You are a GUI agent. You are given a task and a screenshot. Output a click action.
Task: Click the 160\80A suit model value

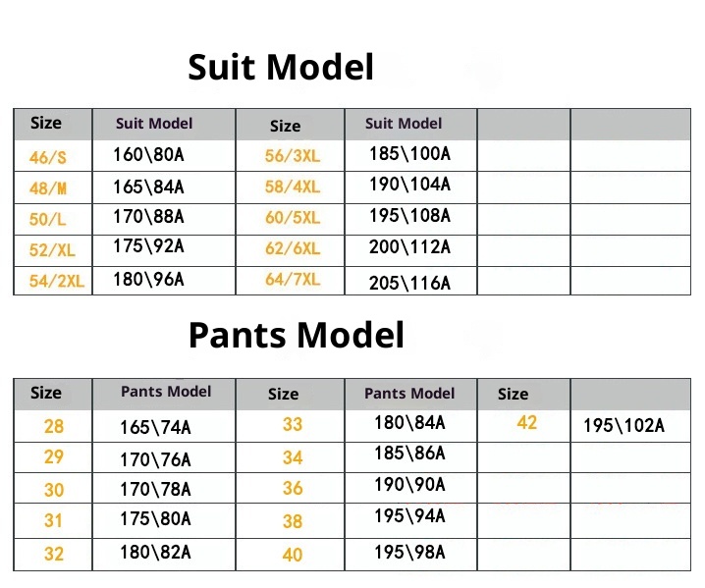[149, 154]
